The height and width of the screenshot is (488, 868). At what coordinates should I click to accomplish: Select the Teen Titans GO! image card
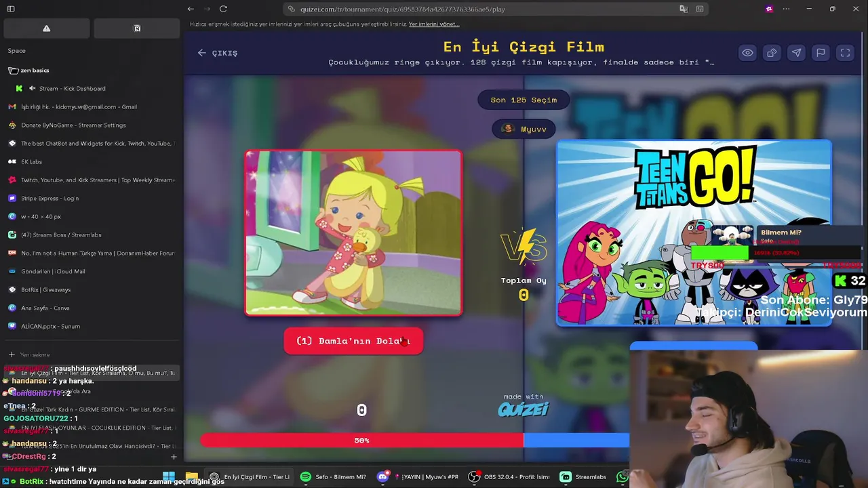(x=694, y=232)
